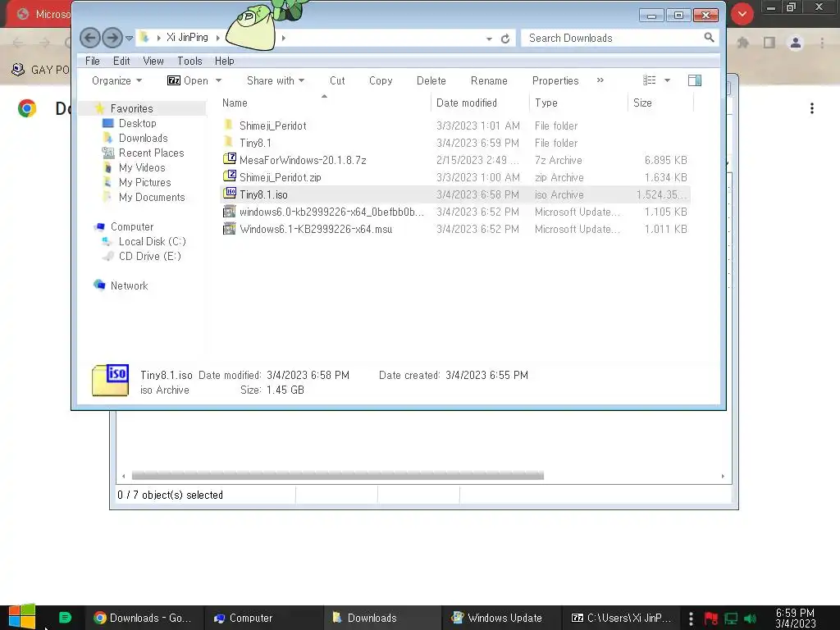Open the address bar history dropdown
Screen dimensions: 840x630
coord(489,39)
